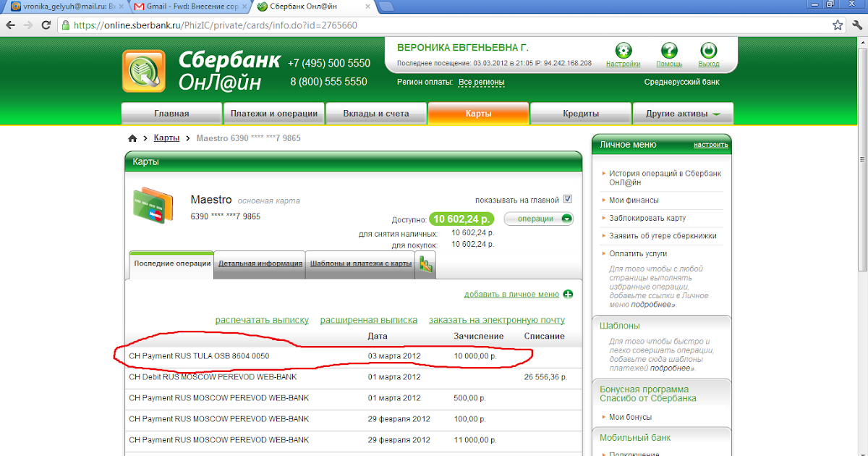The image size is (868, 456).
Task: Click распечатать выписку link
Action: pyautogui.click(x=262, y=320)
